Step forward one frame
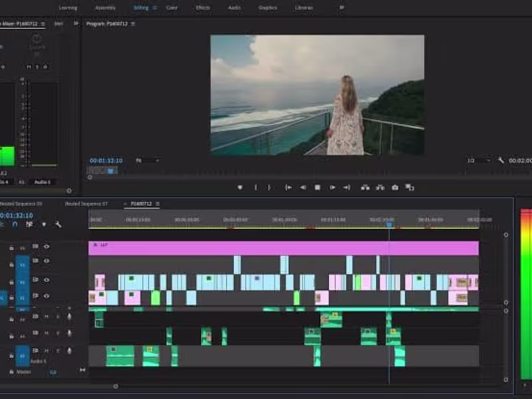Viewport: 532px width, 399px height. [332, 188]
